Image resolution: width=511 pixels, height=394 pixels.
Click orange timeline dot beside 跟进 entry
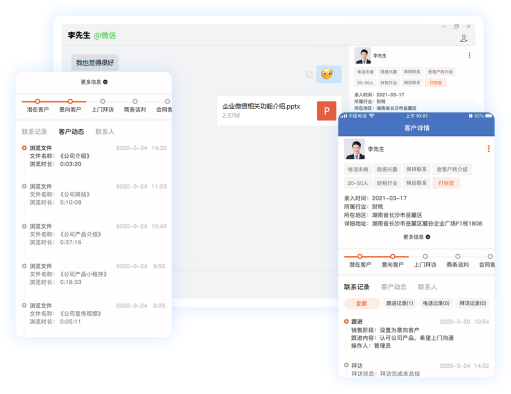(x=346, y=321)
